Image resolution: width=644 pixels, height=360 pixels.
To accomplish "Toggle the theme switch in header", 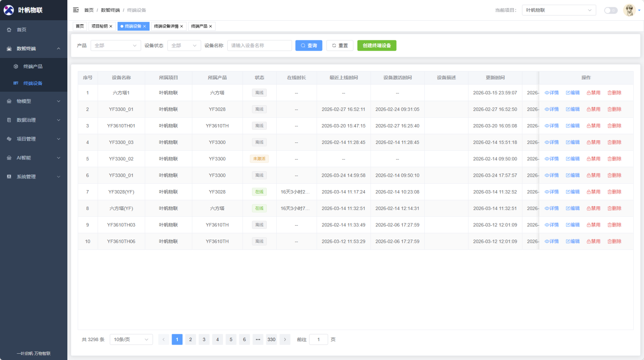I will (610, 10).
